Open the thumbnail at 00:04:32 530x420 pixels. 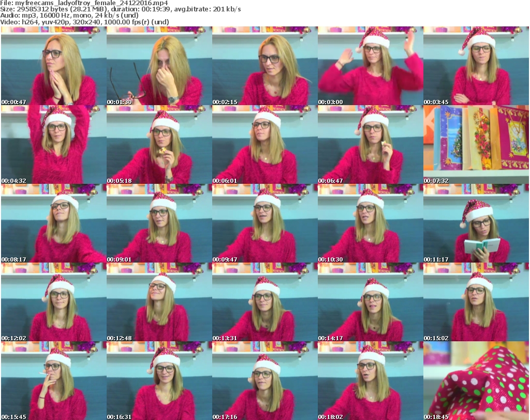point(53,144)
